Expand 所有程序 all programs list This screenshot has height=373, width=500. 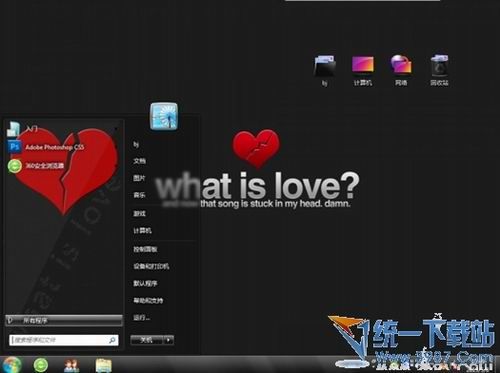pos(64,321)
